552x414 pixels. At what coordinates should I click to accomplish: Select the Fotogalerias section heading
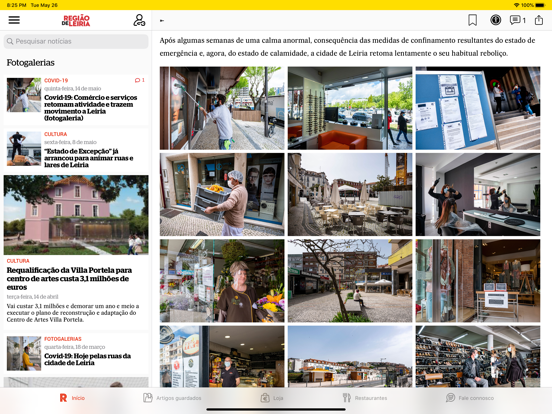pyautogui.click(x=31, y=63)
